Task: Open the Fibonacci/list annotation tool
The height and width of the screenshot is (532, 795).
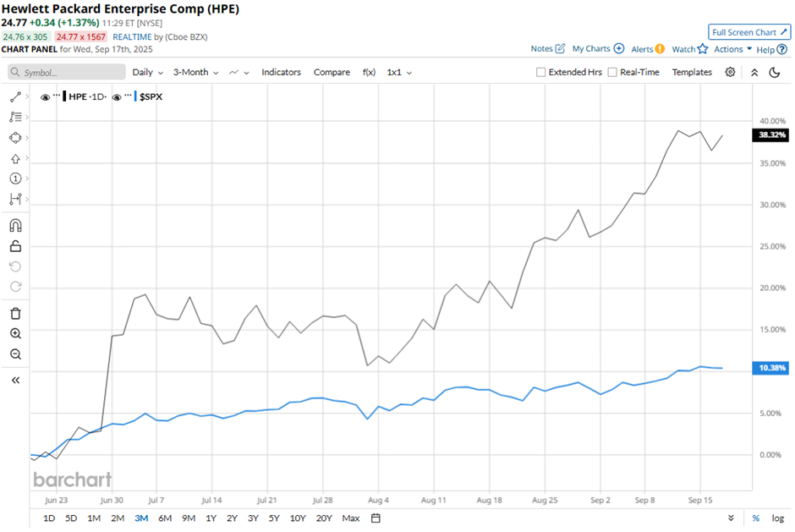Action: (x=15, y=118)
